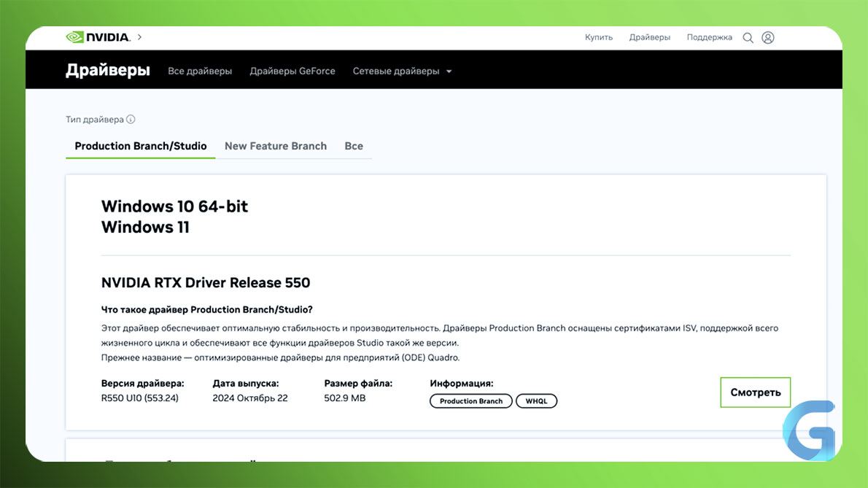Click the Информация: label
The width and height of the screenshot is (868, 488).
tap(461, 383)
